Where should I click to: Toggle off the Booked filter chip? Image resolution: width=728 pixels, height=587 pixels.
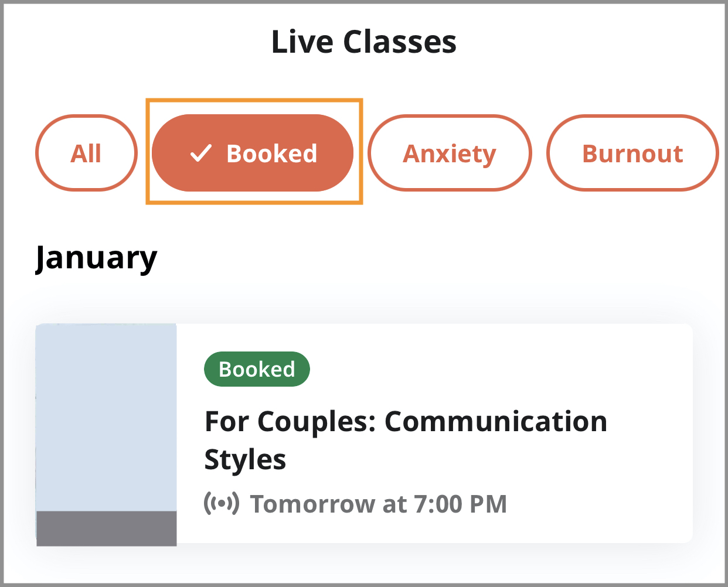[253, 153]
